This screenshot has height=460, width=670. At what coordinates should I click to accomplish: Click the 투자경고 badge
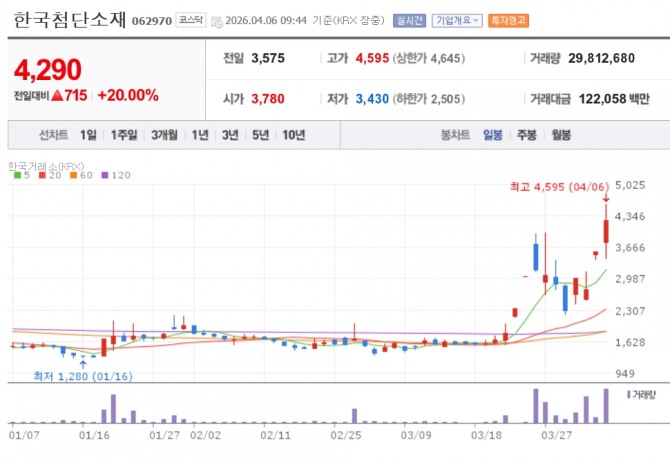[x=508, y=21]
